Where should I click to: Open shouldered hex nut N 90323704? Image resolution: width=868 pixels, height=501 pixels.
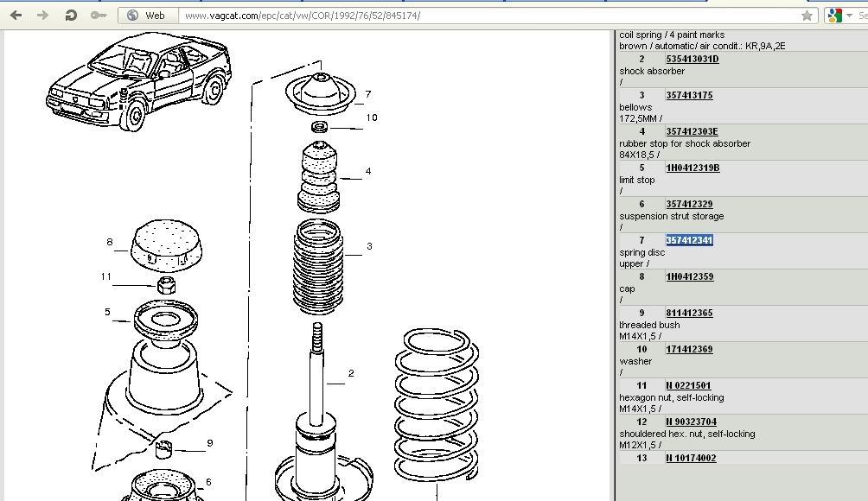point(691,422)
